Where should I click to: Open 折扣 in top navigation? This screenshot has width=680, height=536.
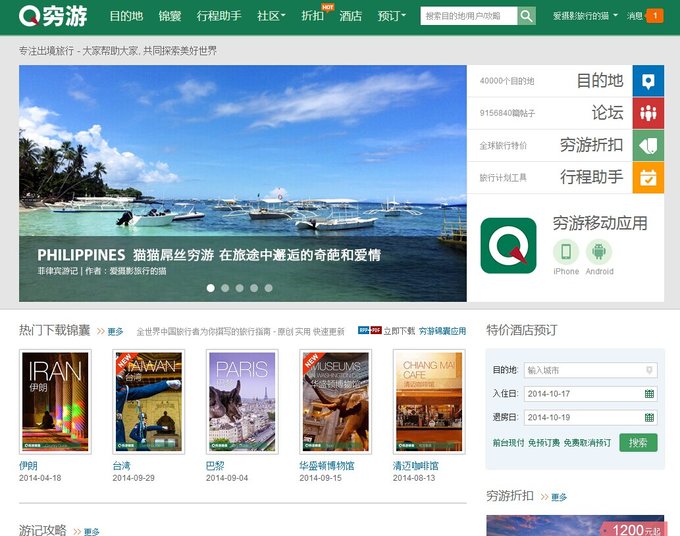(x=312, y=16)
